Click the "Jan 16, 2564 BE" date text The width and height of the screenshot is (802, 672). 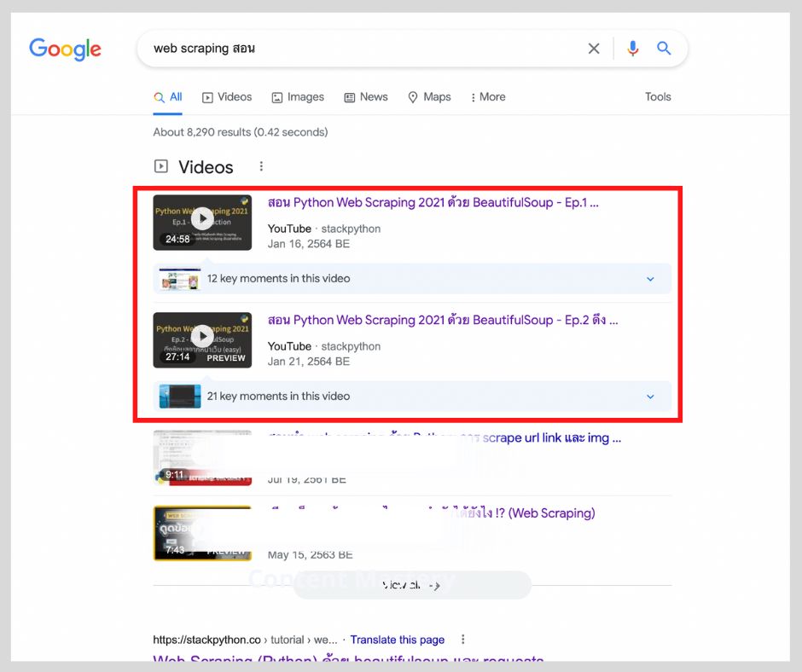(x=309, y=244)
